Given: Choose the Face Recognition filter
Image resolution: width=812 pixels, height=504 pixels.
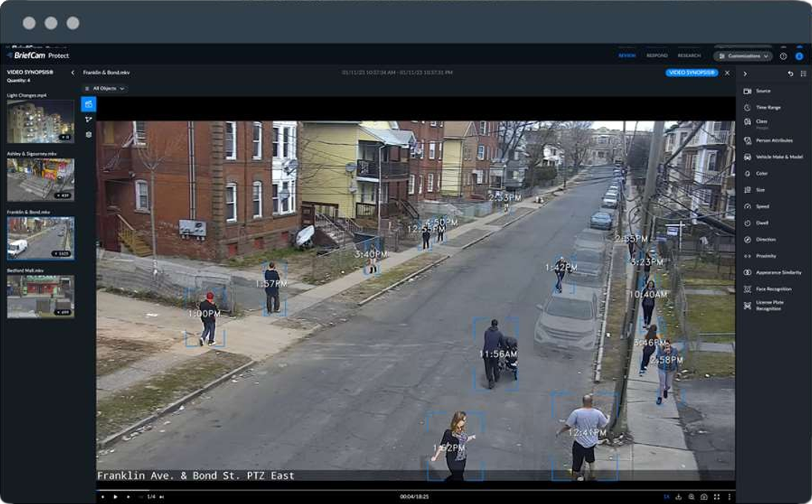Looking at the screenshot, I should (773, 289).
